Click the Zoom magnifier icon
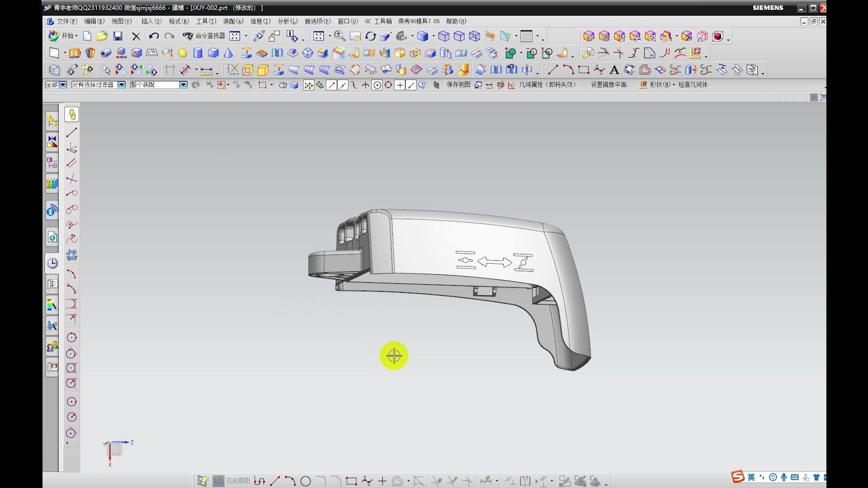 pyautogui.click(x=340, y=36)
